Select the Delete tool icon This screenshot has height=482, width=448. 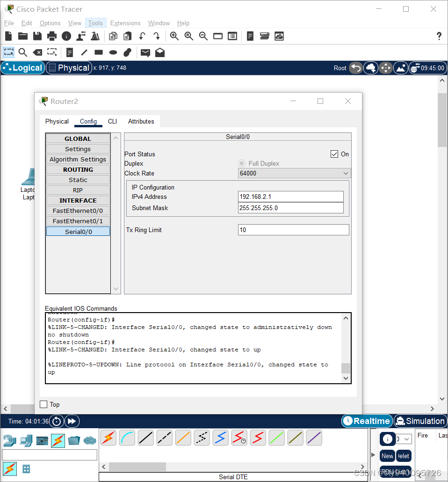[37, 52]
